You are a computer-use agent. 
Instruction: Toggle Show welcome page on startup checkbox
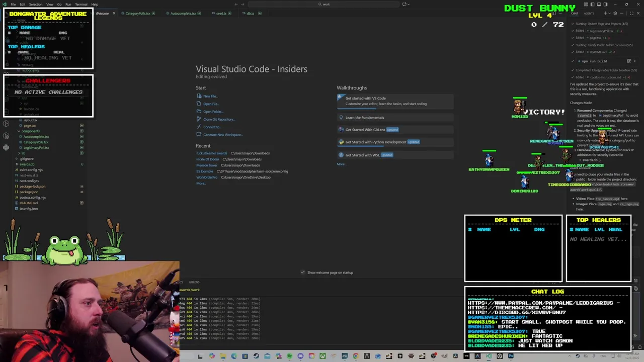point(302,273)
